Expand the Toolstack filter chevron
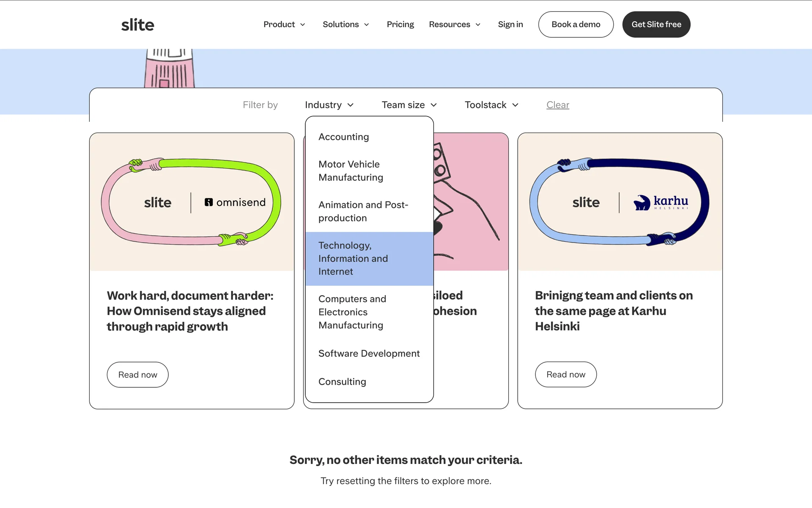This screenshot has width=812, height=508. [x=515, y=105]
